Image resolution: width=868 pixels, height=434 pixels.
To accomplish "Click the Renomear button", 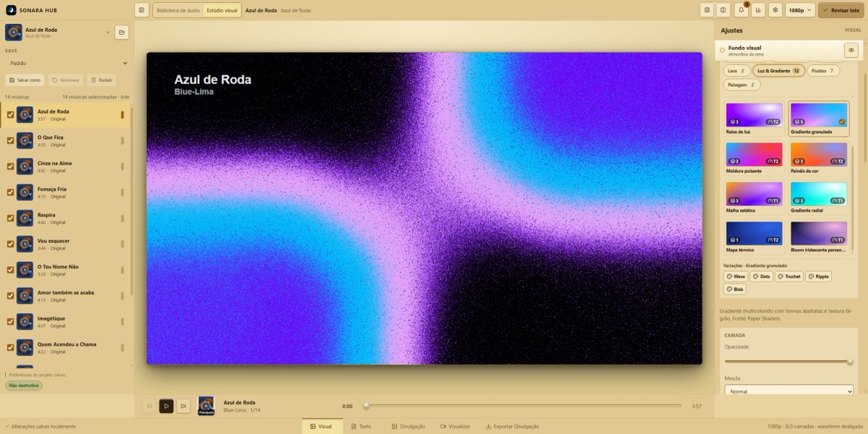I will pyautogui.click(x=67, y=80).
